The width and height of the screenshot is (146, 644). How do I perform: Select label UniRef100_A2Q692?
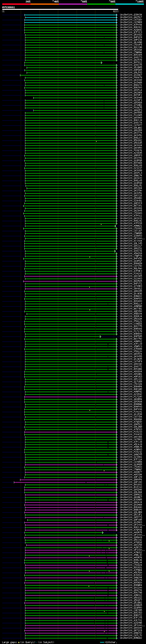tap(131, 30)
